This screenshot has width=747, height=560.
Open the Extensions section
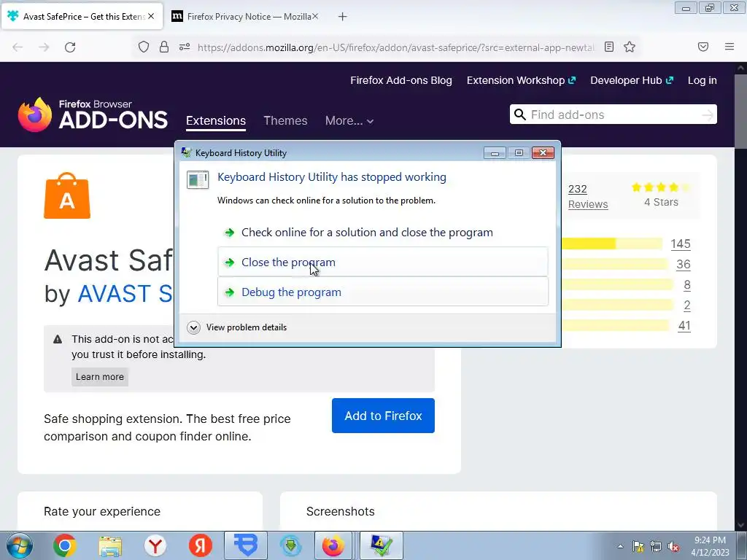click(216, 121)
